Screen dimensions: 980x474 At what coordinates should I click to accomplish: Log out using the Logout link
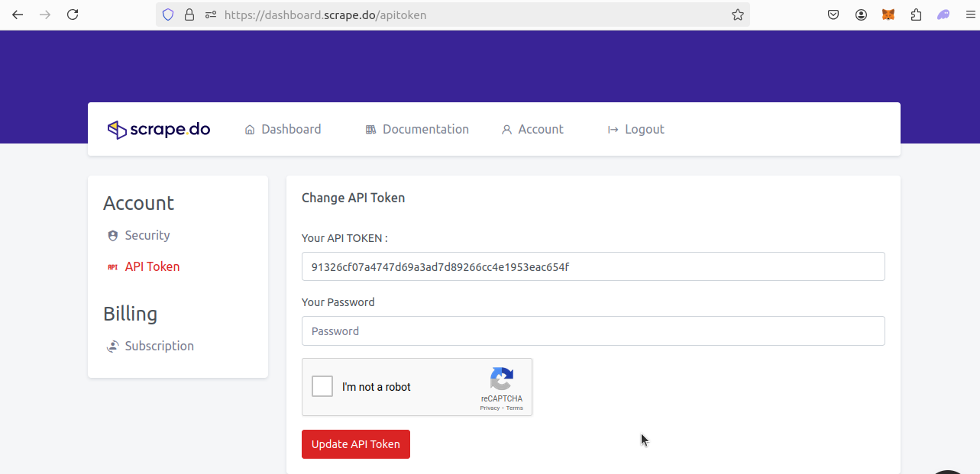[636, 130]
